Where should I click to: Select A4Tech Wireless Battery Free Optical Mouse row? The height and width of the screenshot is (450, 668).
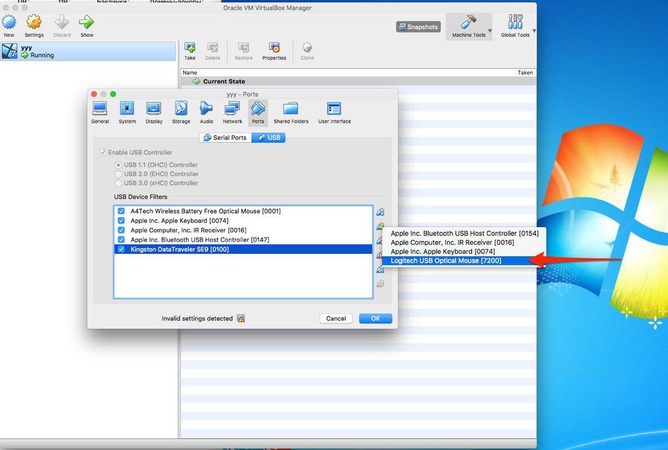click(x=243, y=211)
